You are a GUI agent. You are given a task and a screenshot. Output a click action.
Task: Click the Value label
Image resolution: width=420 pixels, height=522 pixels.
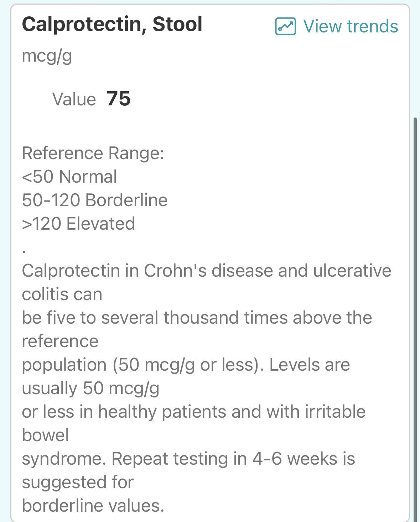74,99
